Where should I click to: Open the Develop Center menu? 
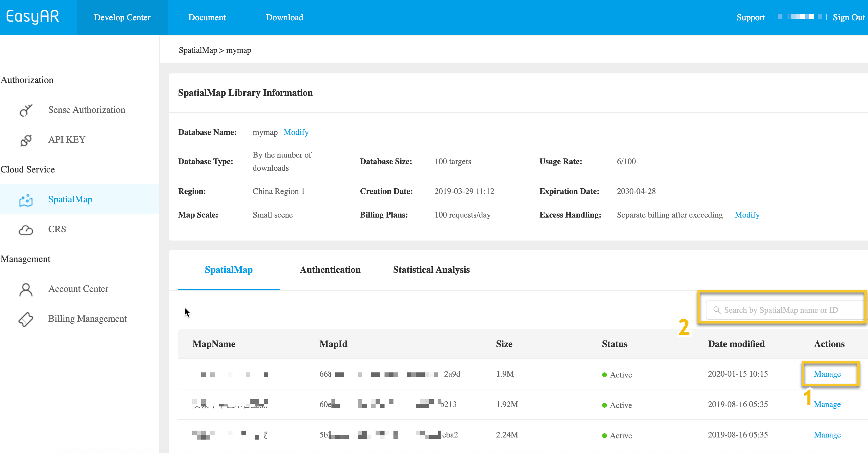122,18
